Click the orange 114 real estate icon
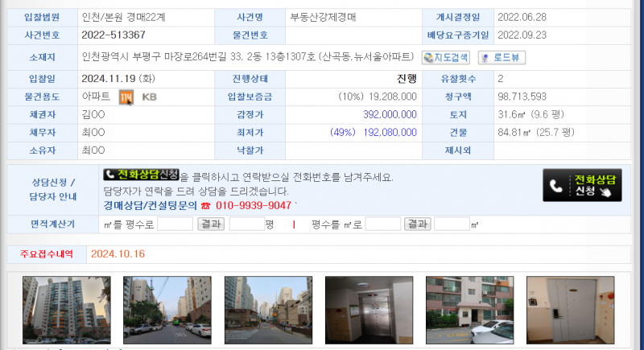 (126, 97)
